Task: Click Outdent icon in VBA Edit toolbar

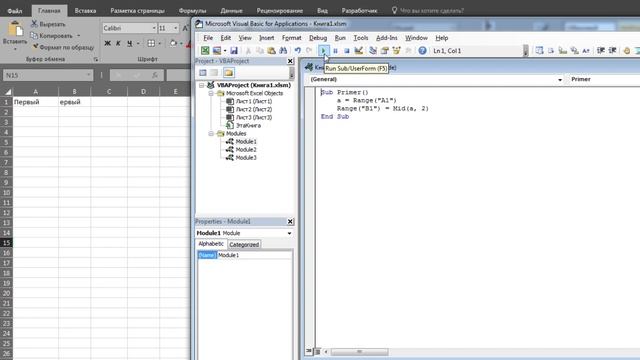Action: coord(612,51)
